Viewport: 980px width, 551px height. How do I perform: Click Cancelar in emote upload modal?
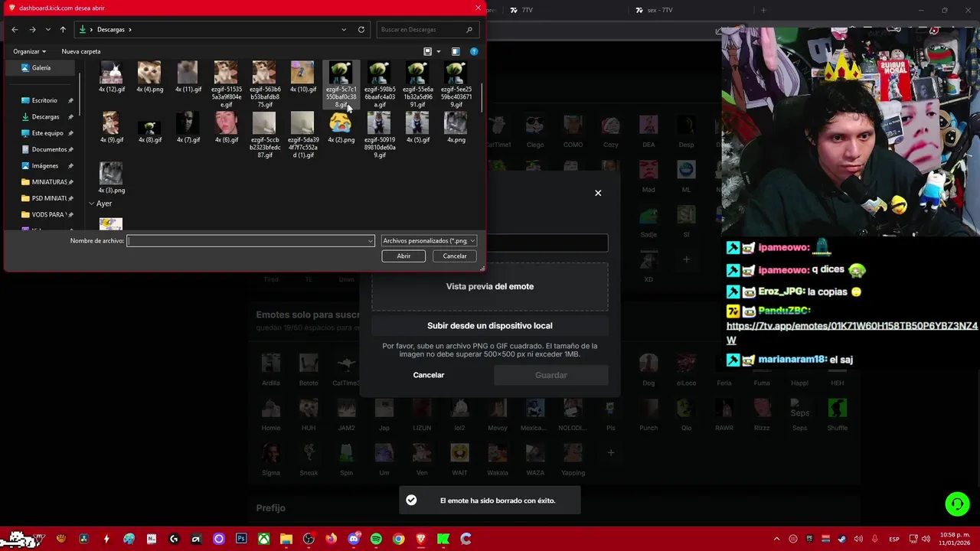429,375
